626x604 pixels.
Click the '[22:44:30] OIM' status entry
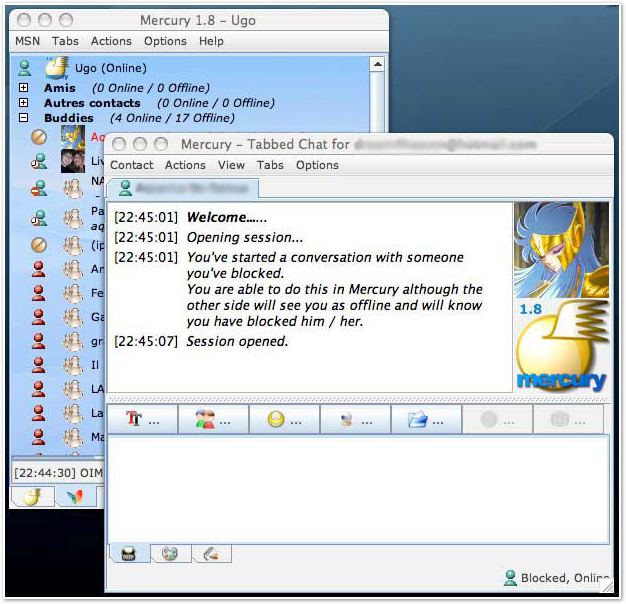click(x=58, y=473)
